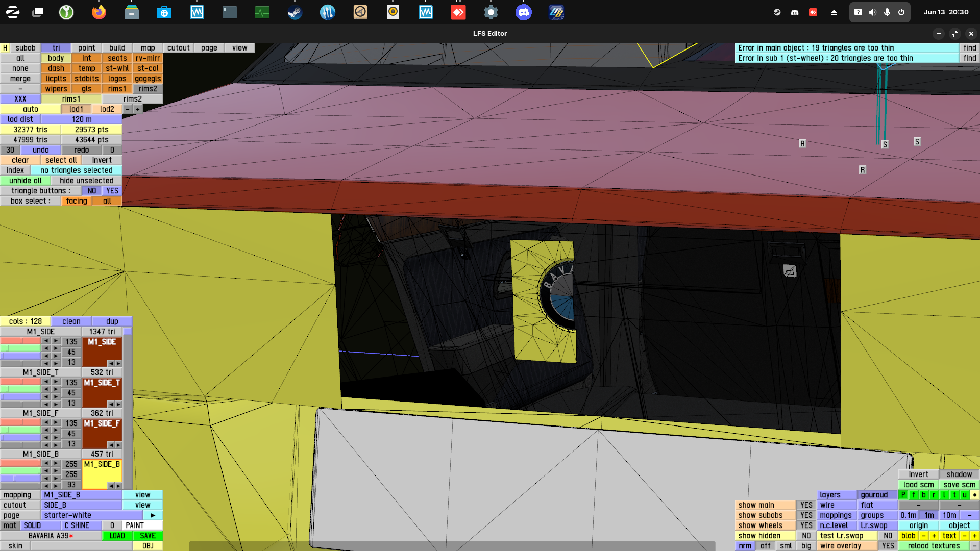This screenshot has width=980, height=551.
Task: Click the P view preset button
Action: pyautogui.click(x=903, y=495)
